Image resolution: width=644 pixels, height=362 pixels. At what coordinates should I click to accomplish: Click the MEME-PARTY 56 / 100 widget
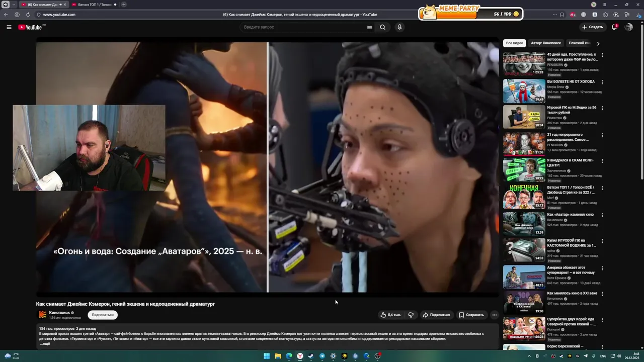(x=470, y=13)
